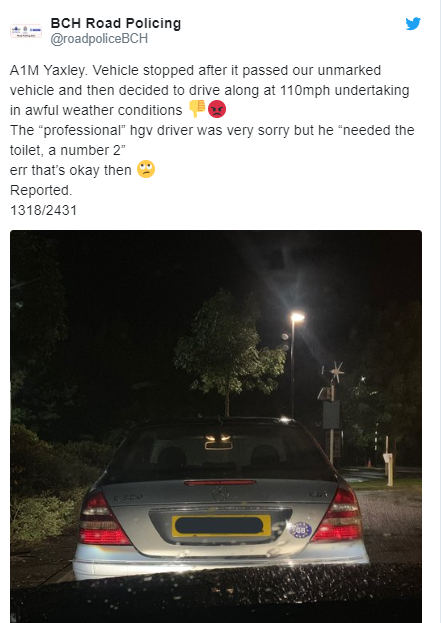Viewport: 441px width, 623px height.
Task: Click the eye-rolling face emoji
Action: 146,169
